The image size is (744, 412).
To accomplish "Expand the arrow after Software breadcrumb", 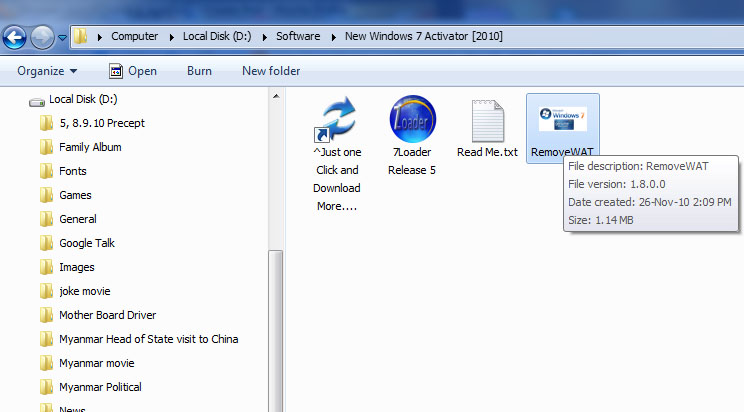I will tap(334, 37).
